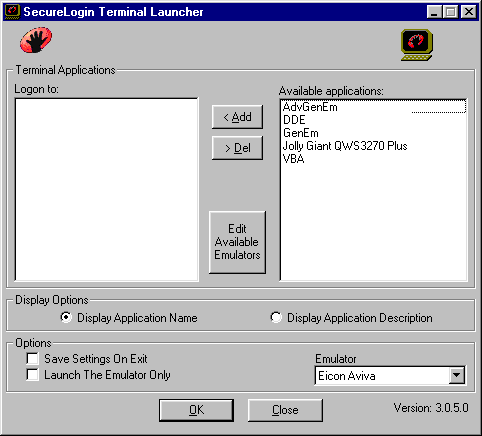Close the window using the title bar X
The height and width of the screenshot is (436, 482).
coord(469,12)
